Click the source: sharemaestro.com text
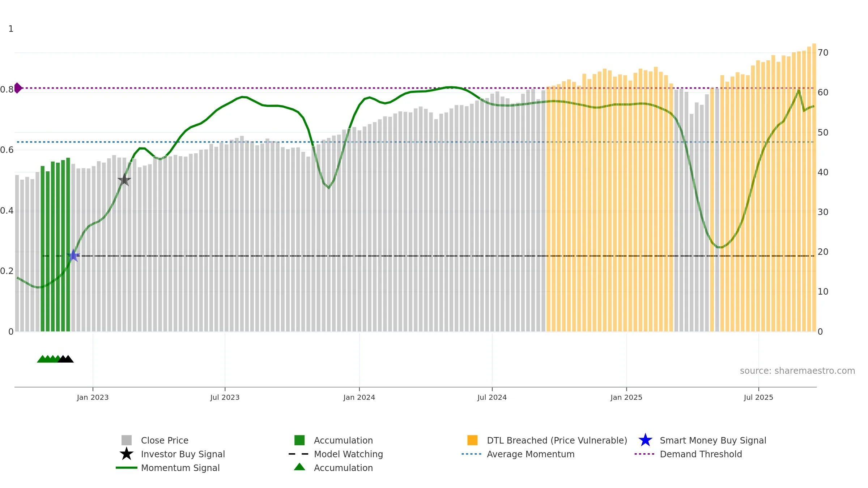 point(797,371)
